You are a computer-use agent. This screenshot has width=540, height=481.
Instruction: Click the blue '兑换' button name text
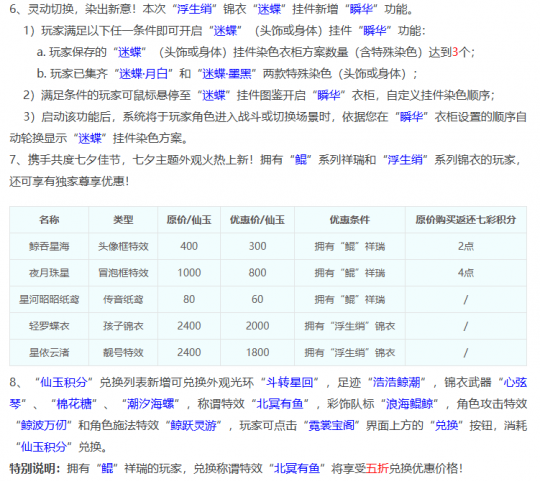(446, 426)
